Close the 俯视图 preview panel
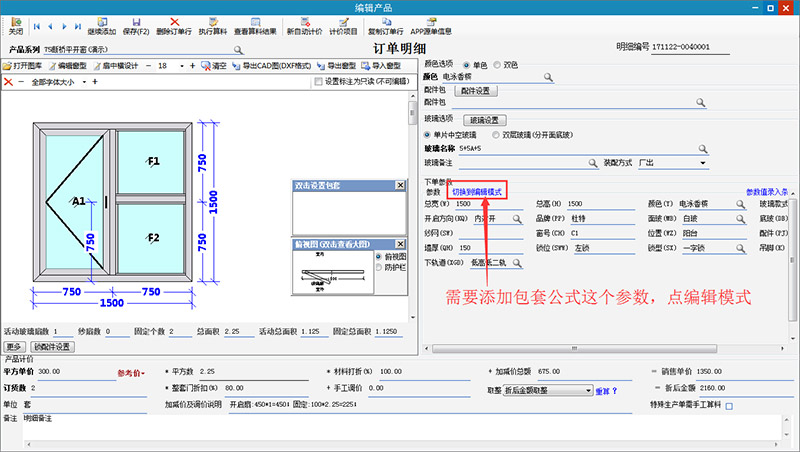Image resolution: width=800 pixels, height=452 pixels. (x=401, y=244)
